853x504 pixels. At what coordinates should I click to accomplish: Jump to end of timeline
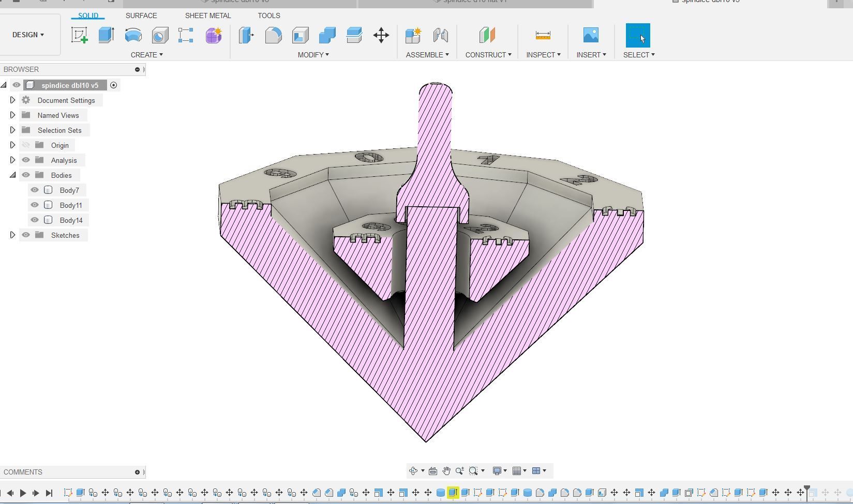(49, 493)
